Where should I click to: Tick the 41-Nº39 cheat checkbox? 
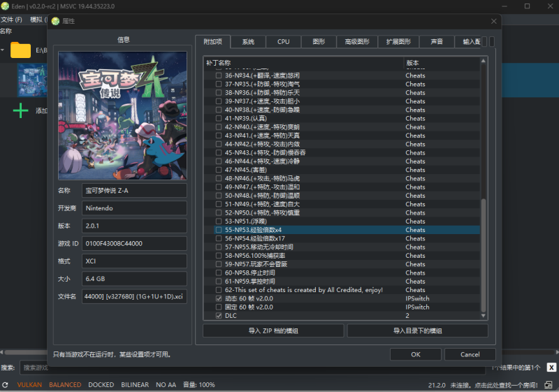(219, 118)
